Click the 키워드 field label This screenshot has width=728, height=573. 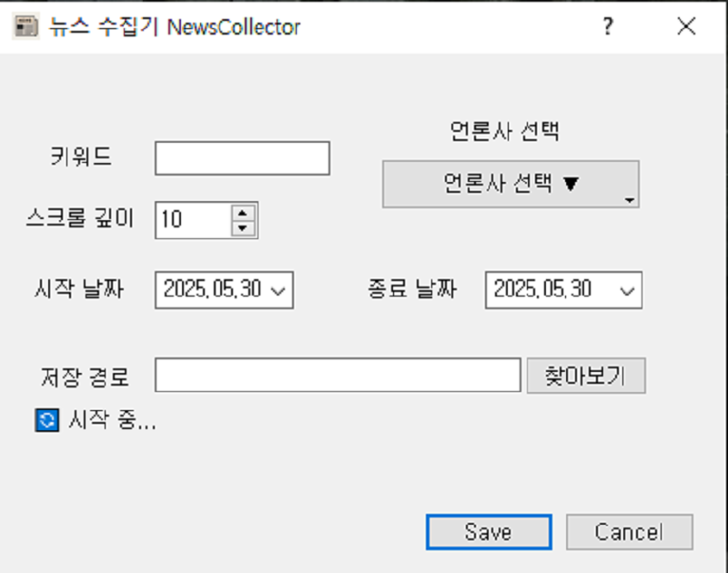(x=82, y=156)
